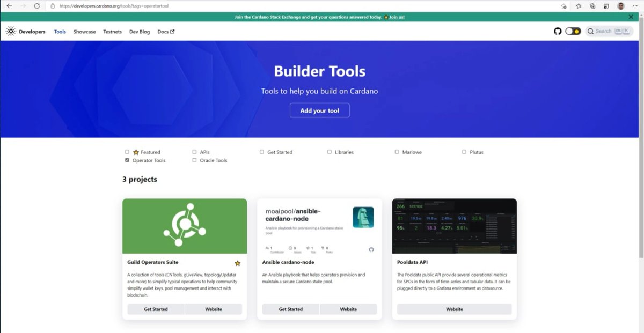The width and height of the screenshot is (644, 333).
Task: Enable the Plutus filter checkbox
Action: 464,152
